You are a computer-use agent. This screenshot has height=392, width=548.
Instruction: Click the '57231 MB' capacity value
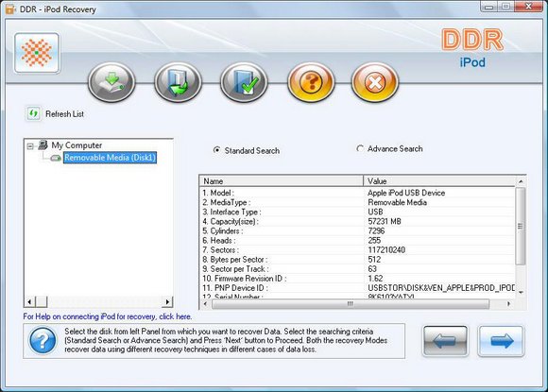click(385, 221)
